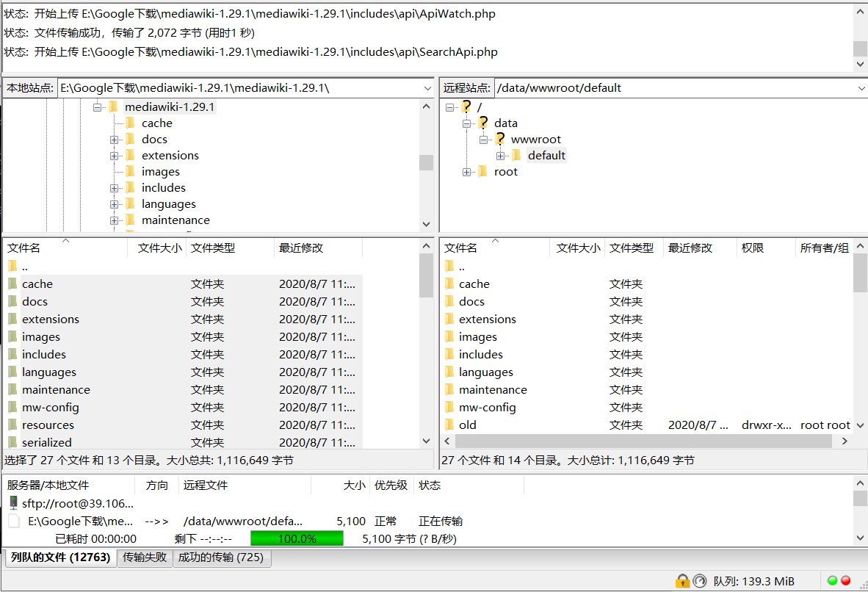Select mw-config in the local file list
This screenshot has width=868, height=592.
pos(51,407)
